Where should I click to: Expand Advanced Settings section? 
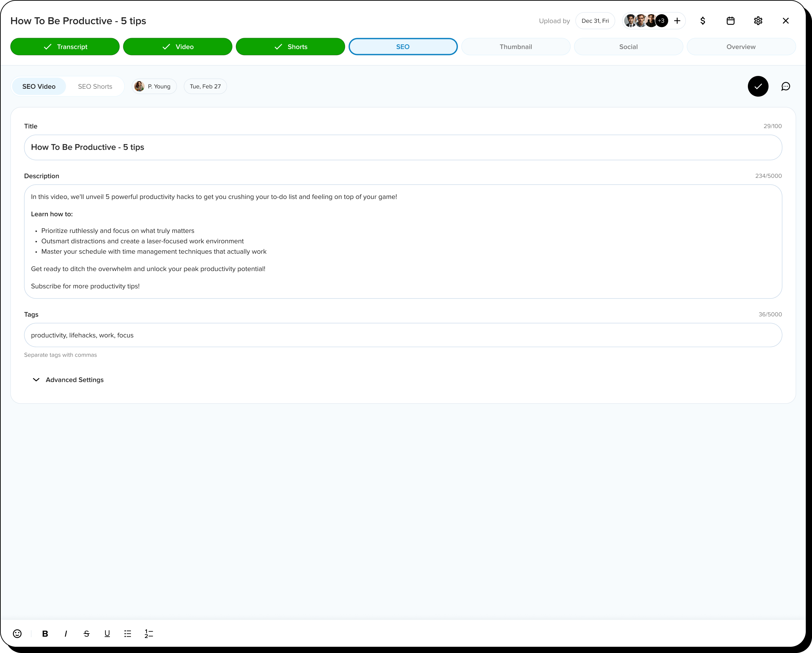68,380
